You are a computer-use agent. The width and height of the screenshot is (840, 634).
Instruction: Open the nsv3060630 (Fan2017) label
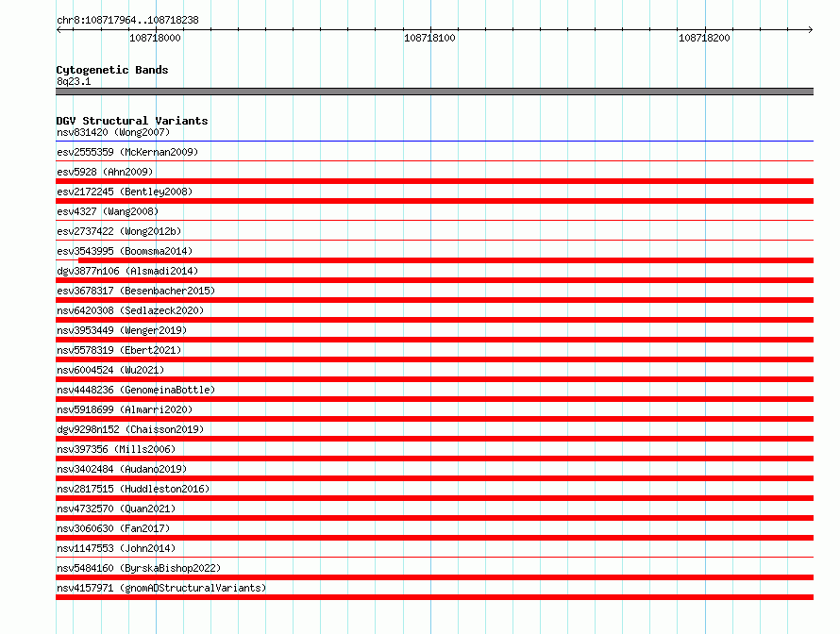pos(113,528)
